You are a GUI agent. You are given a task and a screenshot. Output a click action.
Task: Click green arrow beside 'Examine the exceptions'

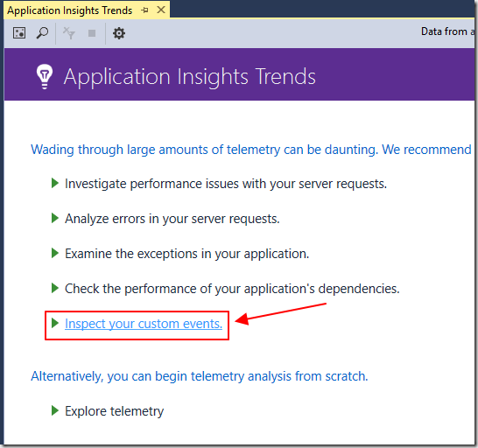[55, 253]
